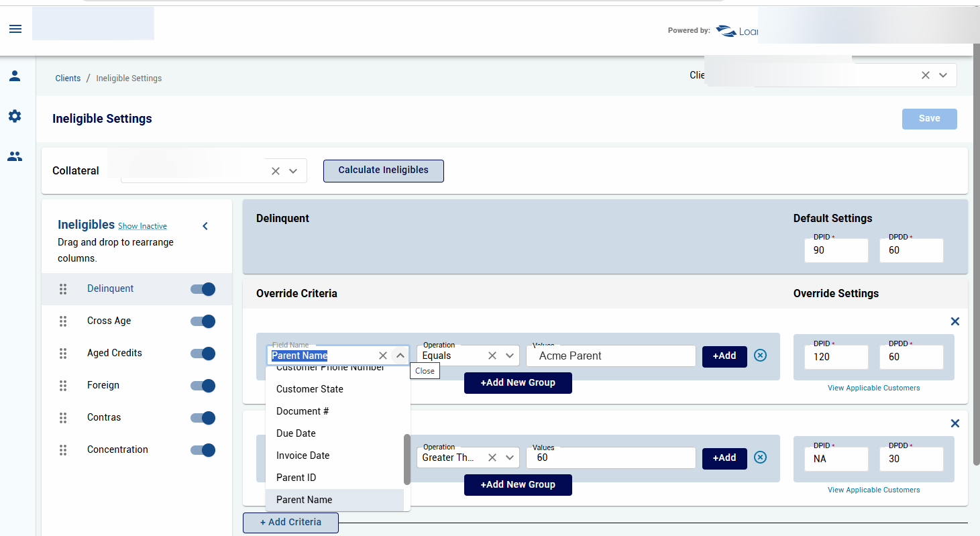This screenshot has width=980, height=536.
Task: Open the people group sidebar icon
Action: click(15, 156)
